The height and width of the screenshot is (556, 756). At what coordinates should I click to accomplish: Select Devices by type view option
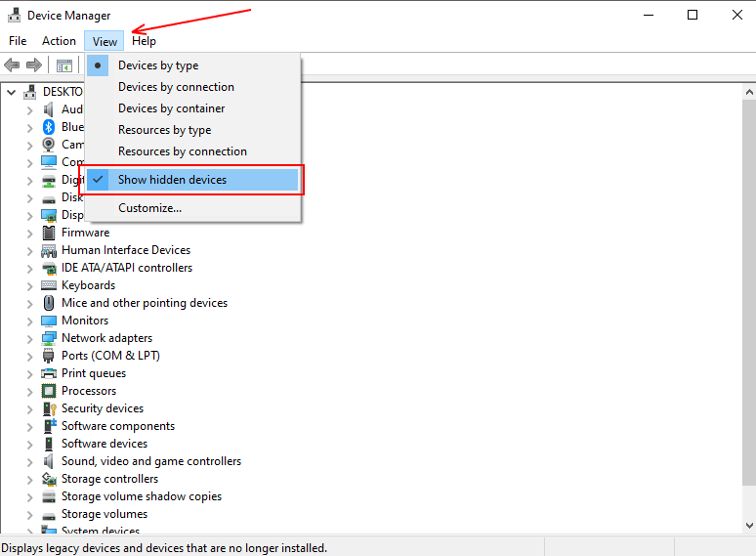pos(193,65)
